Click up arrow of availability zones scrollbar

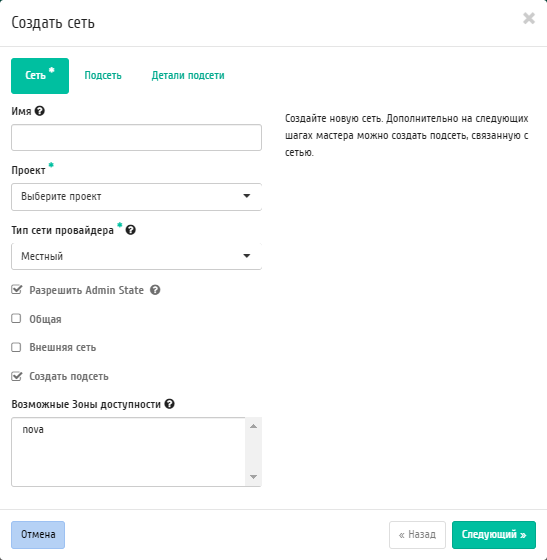254,426
